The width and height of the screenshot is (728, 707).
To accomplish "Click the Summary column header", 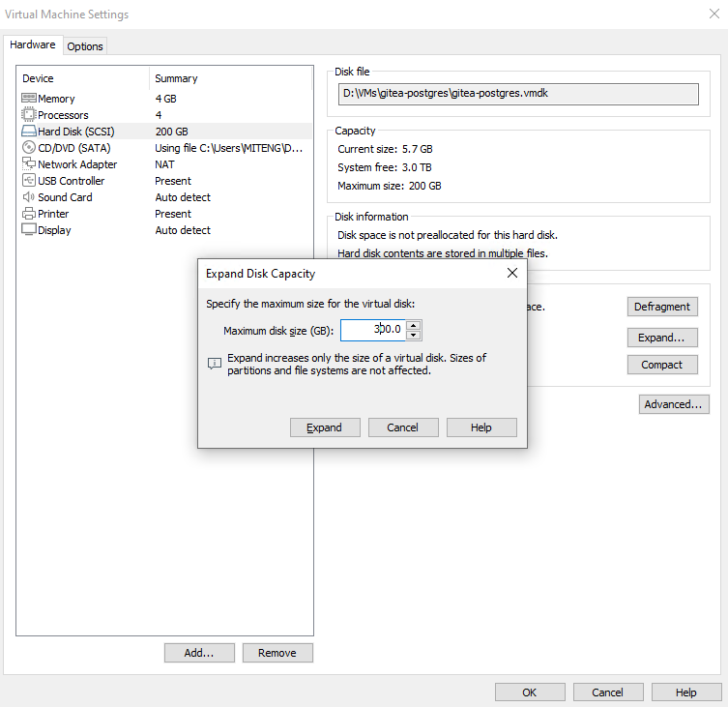I will point(176,78).
